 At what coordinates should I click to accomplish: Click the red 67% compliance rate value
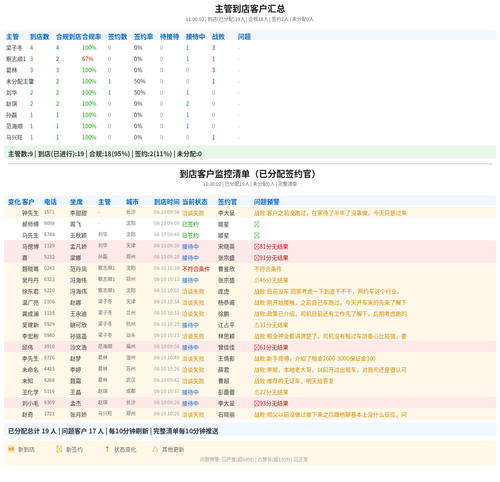tap(88, 59)
